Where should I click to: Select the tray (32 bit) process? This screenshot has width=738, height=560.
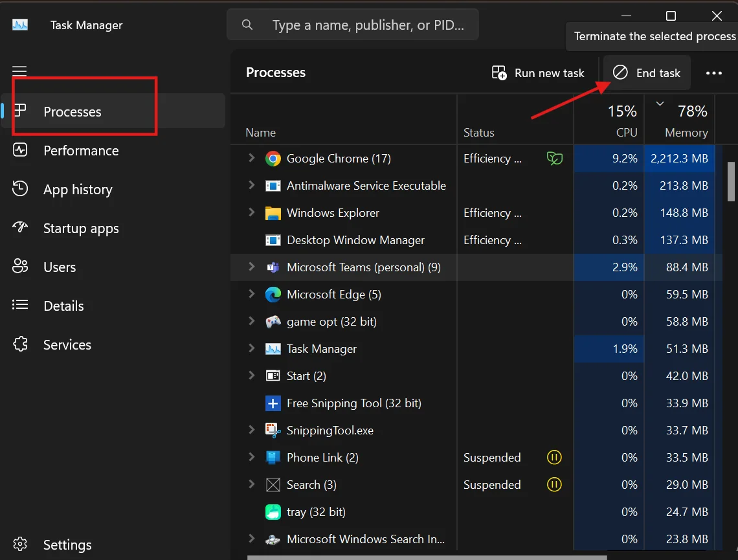pyautogui.click(x=476, y=511)
